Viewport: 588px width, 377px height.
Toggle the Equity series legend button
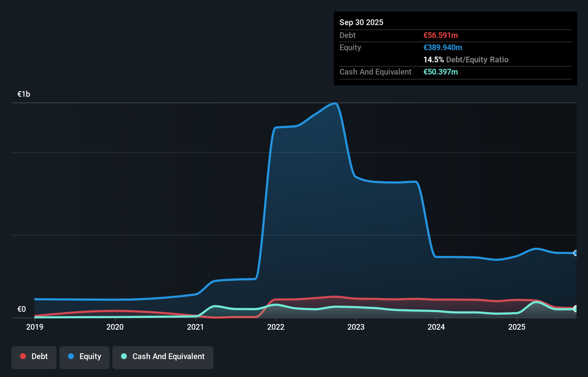pyautogui.click(x=85, y=357)
